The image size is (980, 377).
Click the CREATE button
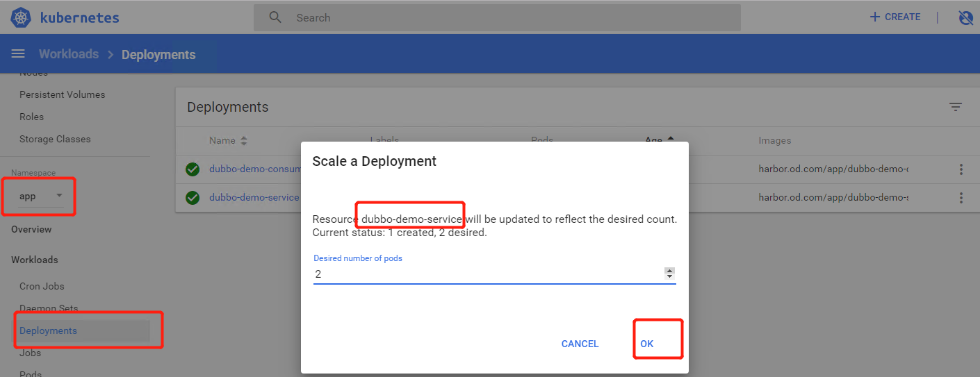pos(895,17)
